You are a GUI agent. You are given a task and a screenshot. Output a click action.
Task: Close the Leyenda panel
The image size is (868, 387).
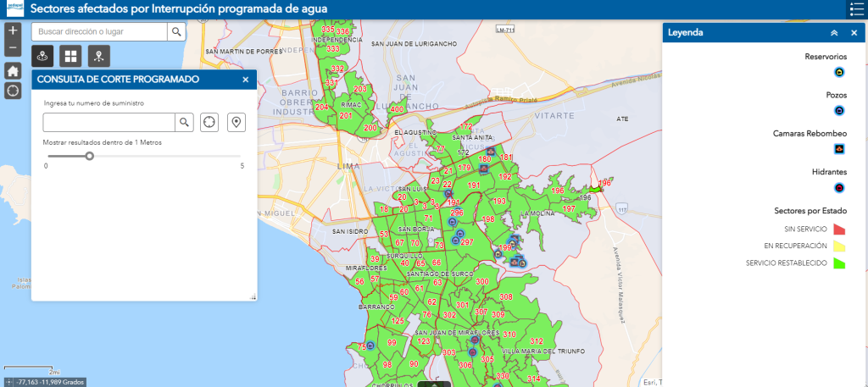point(854,32)
